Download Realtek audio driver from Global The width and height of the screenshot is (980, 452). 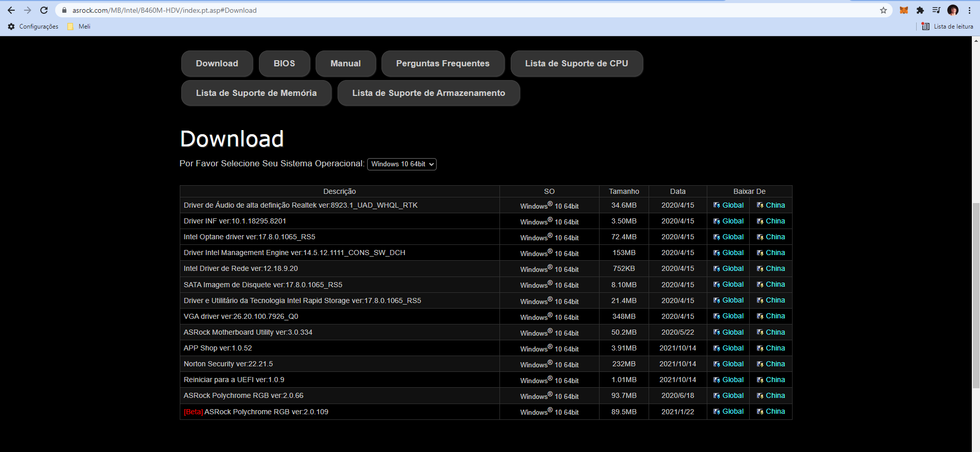point(728,205)
